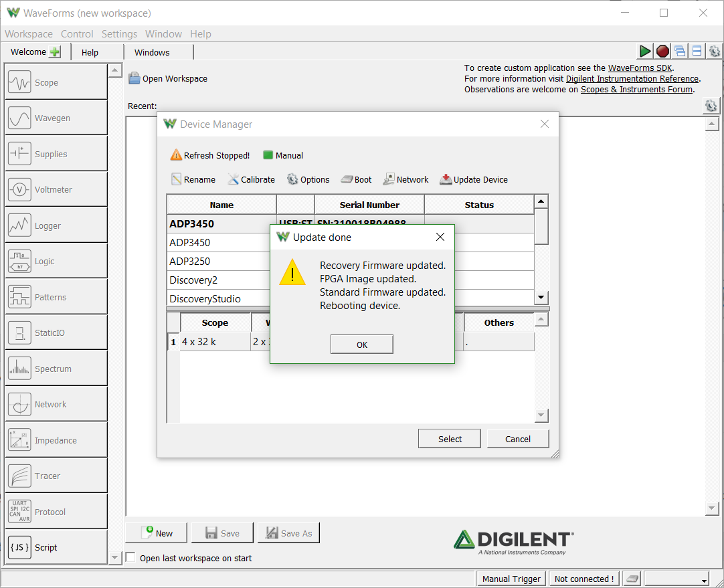The height and width of the screenshot is (588, 724).
Task: Open the Window menu
Action: (x=163, y=33)
